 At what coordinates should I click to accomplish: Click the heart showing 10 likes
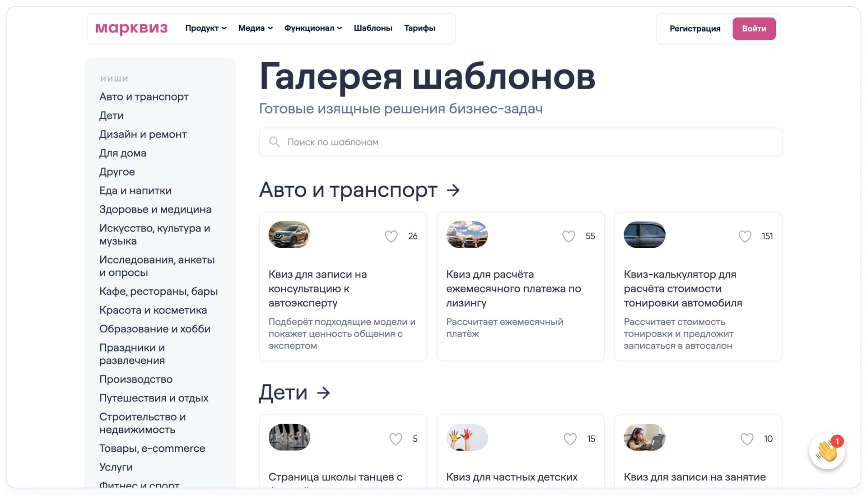click(746, 438)
